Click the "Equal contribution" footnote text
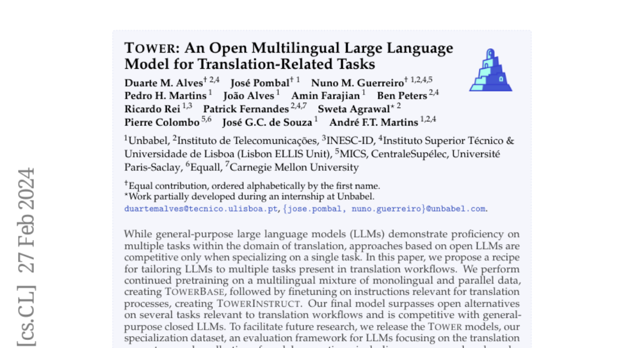The width and height of the screenshot is (644, 348). (x=254, y=186)
